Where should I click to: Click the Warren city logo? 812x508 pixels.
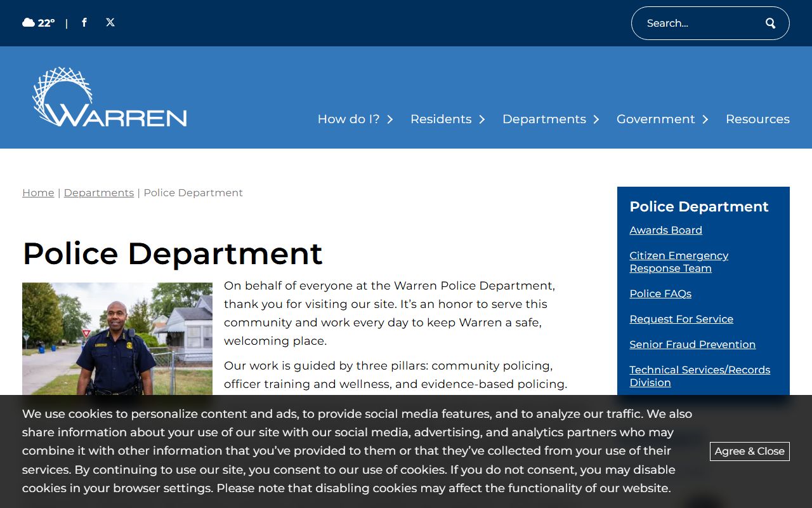pyautogui.click(x=110, y=97)
